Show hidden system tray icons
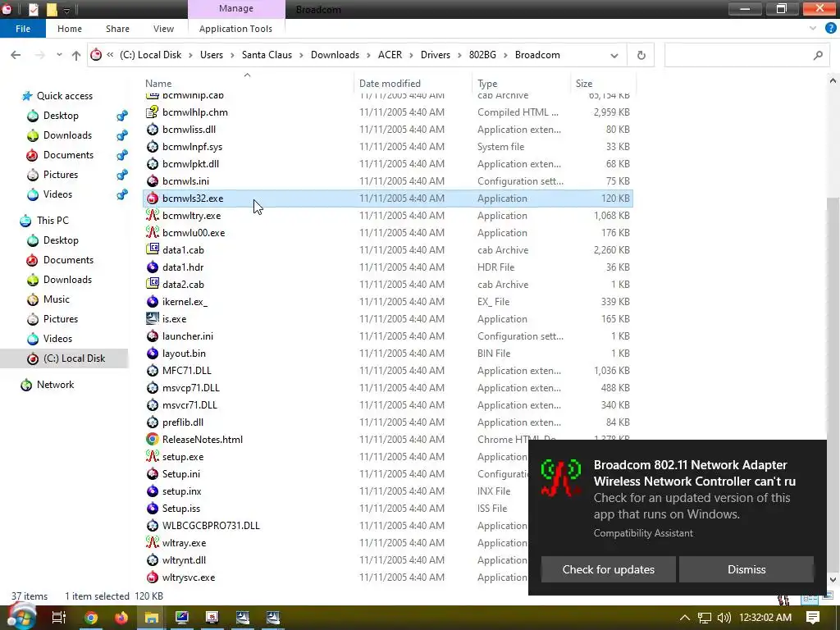 click(685, 618)
